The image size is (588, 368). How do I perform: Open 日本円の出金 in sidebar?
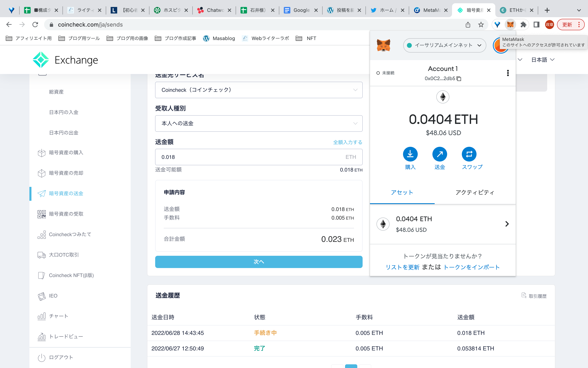coord(63,133)
